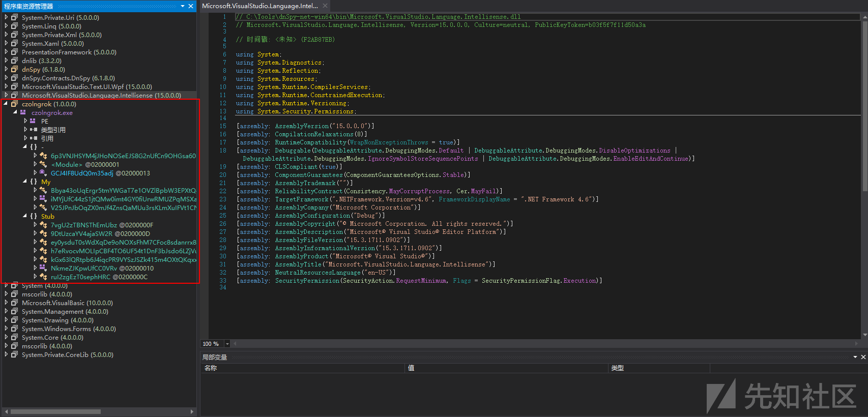Image resolution: width=868 pixels, height=417 pixels.
Task: Click the Microsoft.VisualBasic assembly icon
Action: 15,303
